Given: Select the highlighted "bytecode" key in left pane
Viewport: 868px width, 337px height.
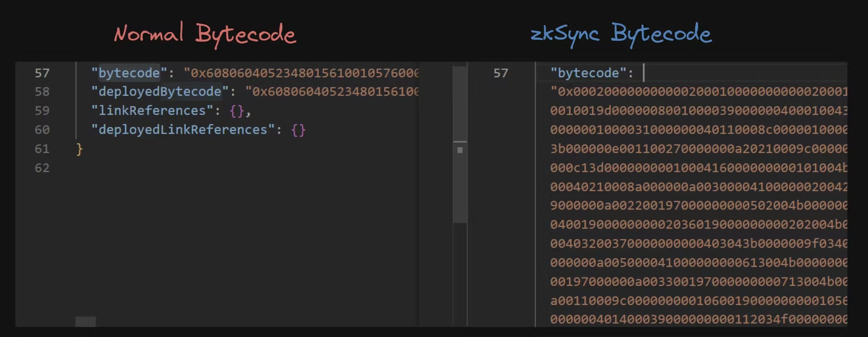Looking at the screenshot, I should pyautogui.click(x=129, y=73).
